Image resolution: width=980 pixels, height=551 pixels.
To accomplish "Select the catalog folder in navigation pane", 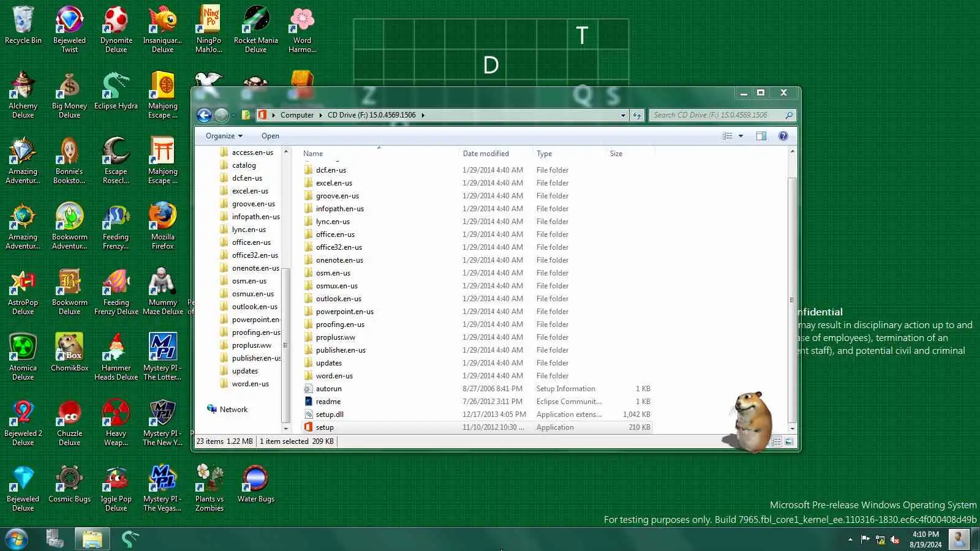I will (x=244, y=165).
